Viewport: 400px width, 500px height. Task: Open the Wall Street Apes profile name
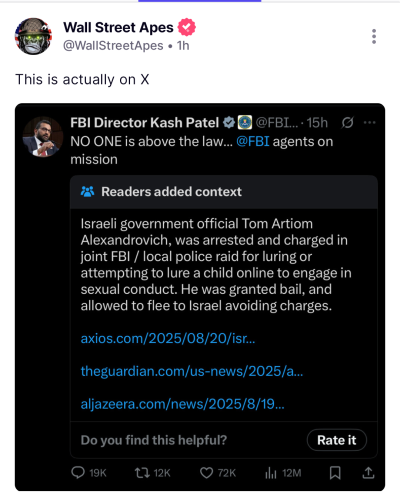point(118,27)
